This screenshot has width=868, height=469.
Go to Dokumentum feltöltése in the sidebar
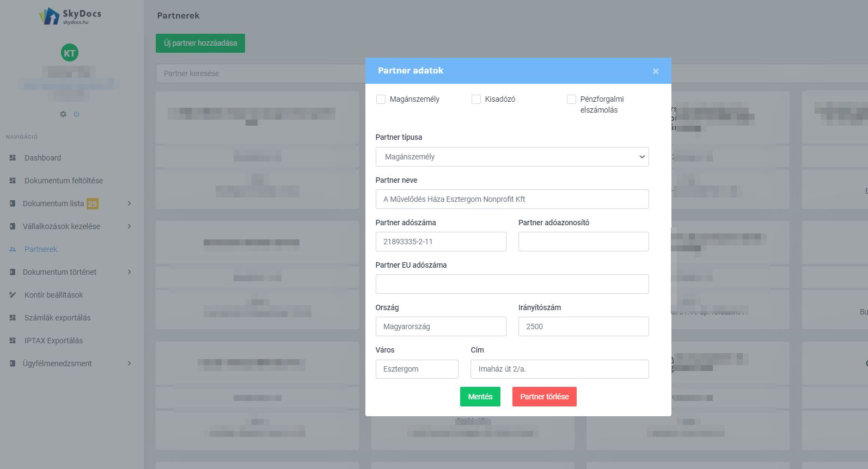[63, 181]
